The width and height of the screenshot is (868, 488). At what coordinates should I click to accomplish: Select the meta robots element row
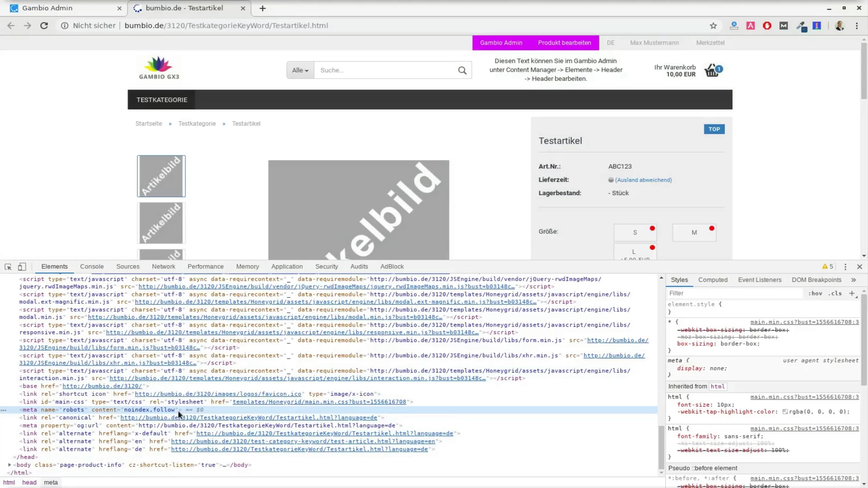pyautogui.click(x=329, y=410)
